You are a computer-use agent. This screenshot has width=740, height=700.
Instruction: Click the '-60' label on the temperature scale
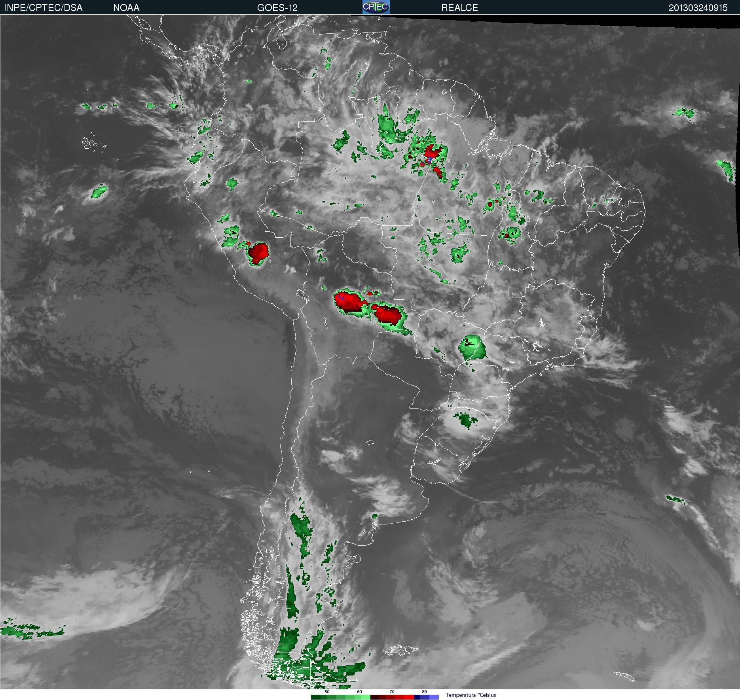pos(359,692)
